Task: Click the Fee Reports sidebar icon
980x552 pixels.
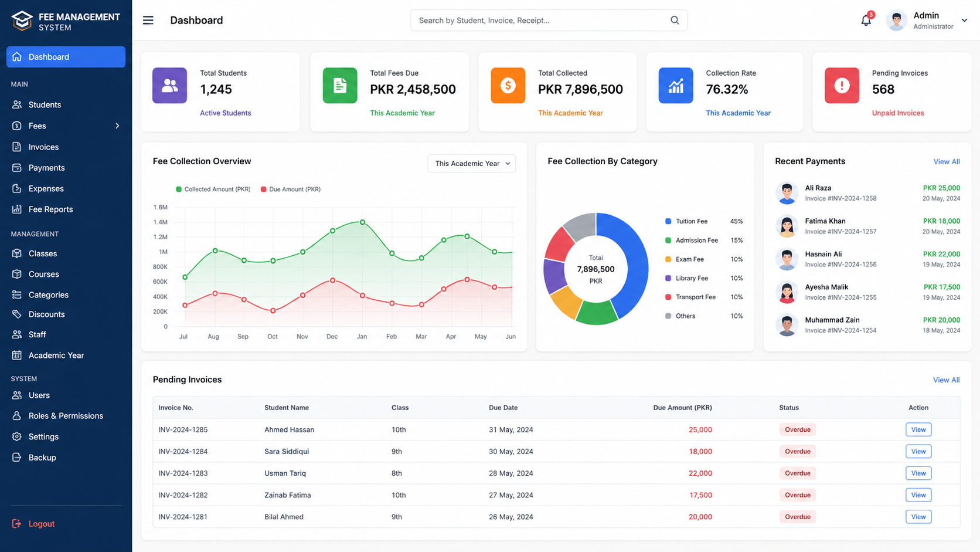Action: tap(17, 209)
